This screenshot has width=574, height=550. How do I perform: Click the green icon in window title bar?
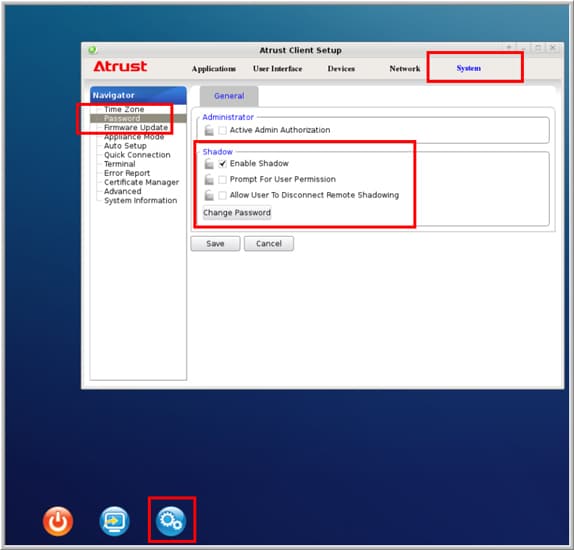tap(93, 50)
